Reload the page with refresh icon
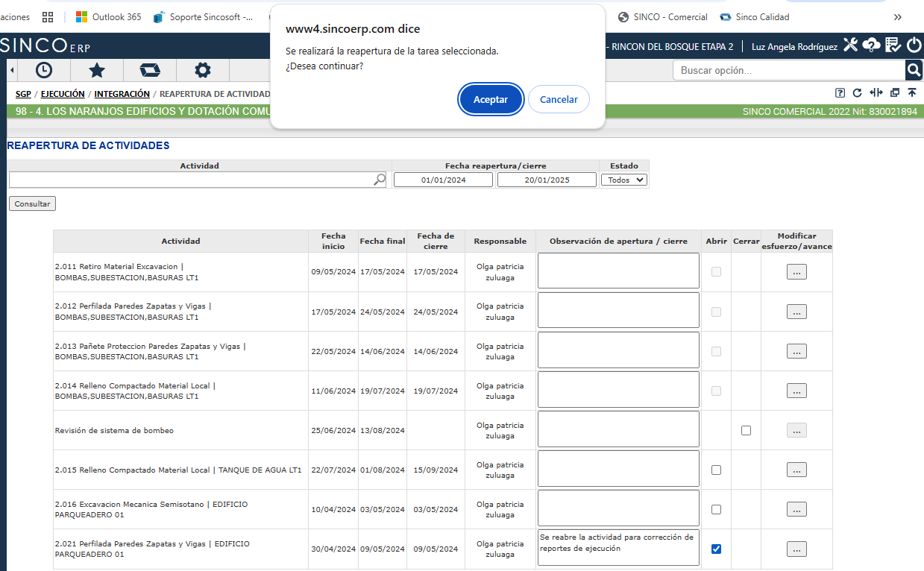 [x=858, y=93]
